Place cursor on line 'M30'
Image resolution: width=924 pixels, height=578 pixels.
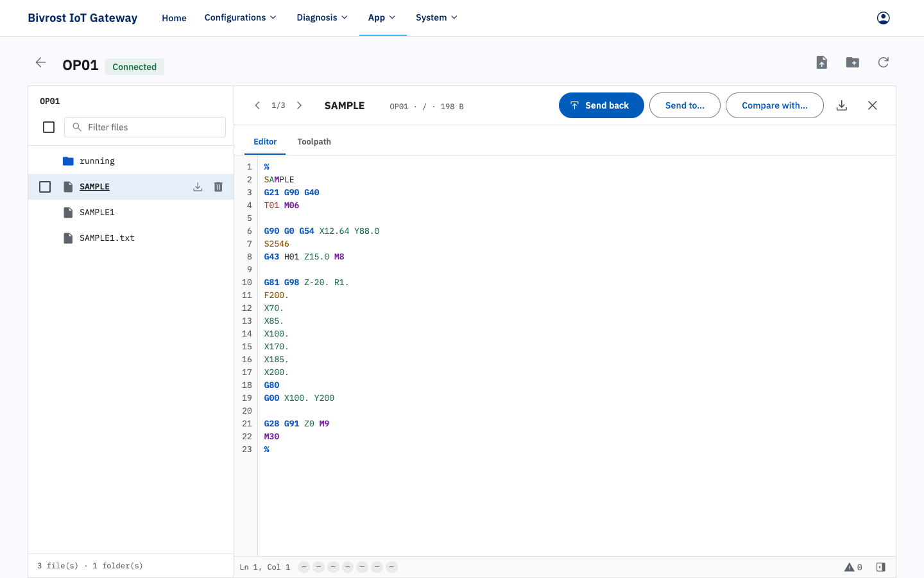tap(271, 437)
